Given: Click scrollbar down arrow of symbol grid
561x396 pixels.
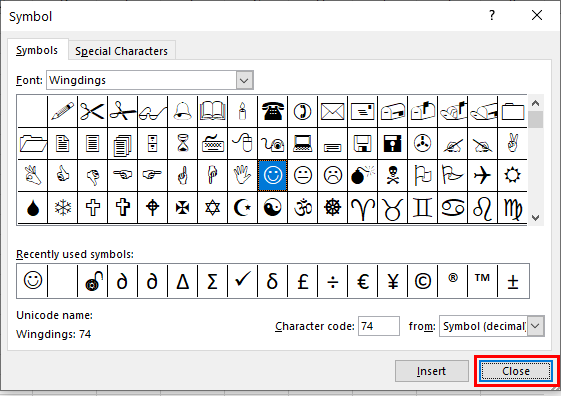Looking at the screenshot, I should [535, 217].
